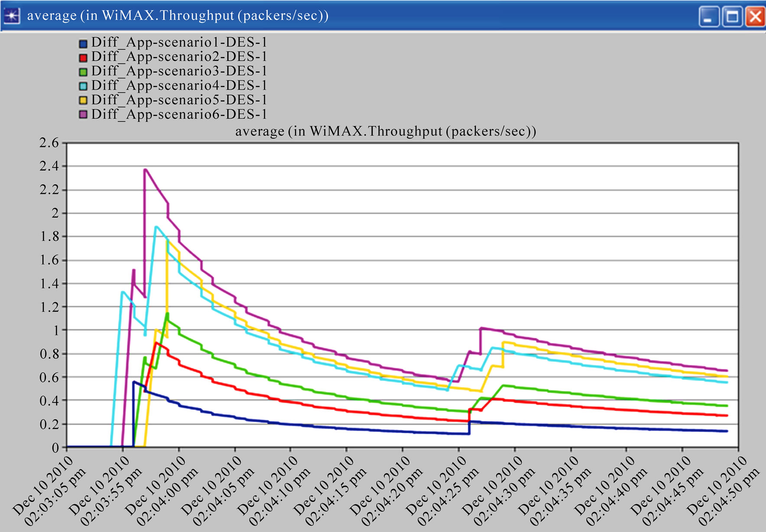Click the 2 y-axis label
This screenshot has height=532, width=766.
click(55, 213)
